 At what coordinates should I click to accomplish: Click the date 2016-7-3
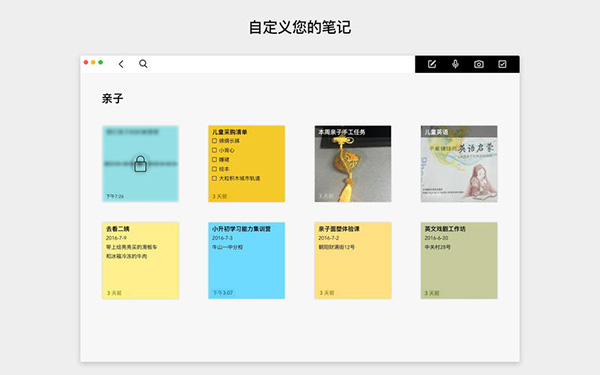[x=222, y=238]
